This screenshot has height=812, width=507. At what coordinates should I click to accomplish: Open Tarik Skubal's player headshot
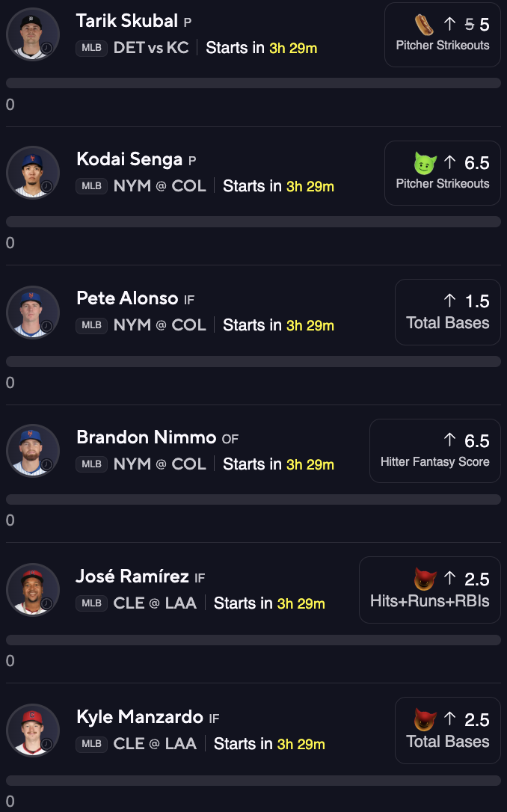click(33, 34)
